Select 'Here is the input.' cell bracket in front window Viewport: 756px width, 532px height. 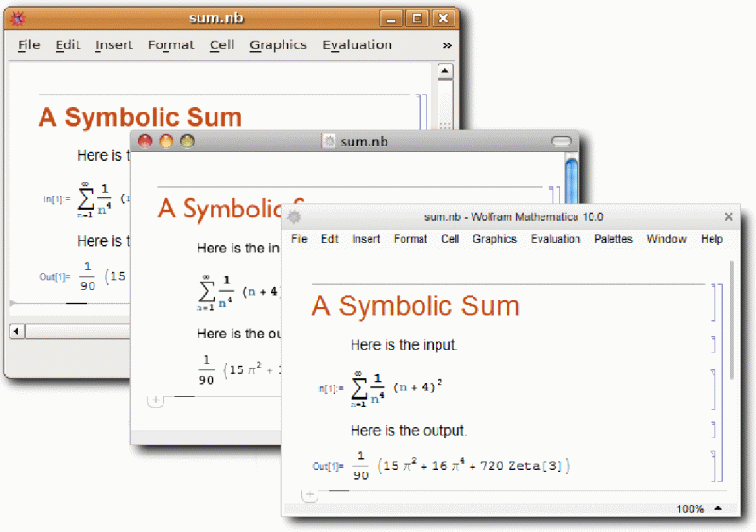tap(713, 345)
